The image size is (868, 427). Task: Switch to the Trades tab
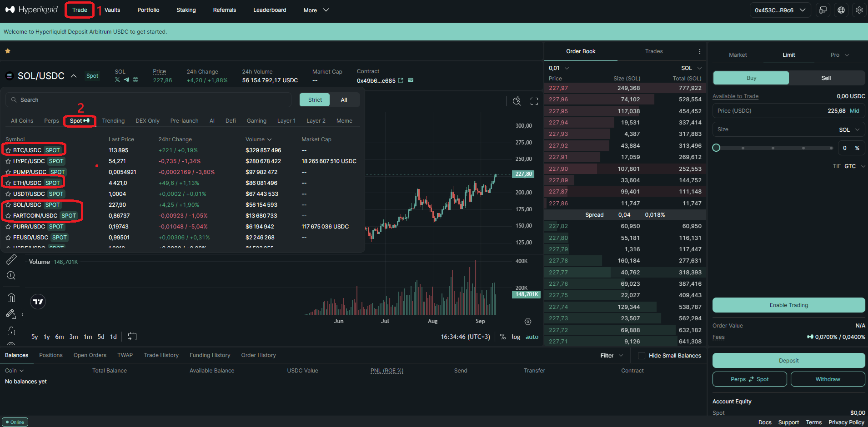coord(654,51)
